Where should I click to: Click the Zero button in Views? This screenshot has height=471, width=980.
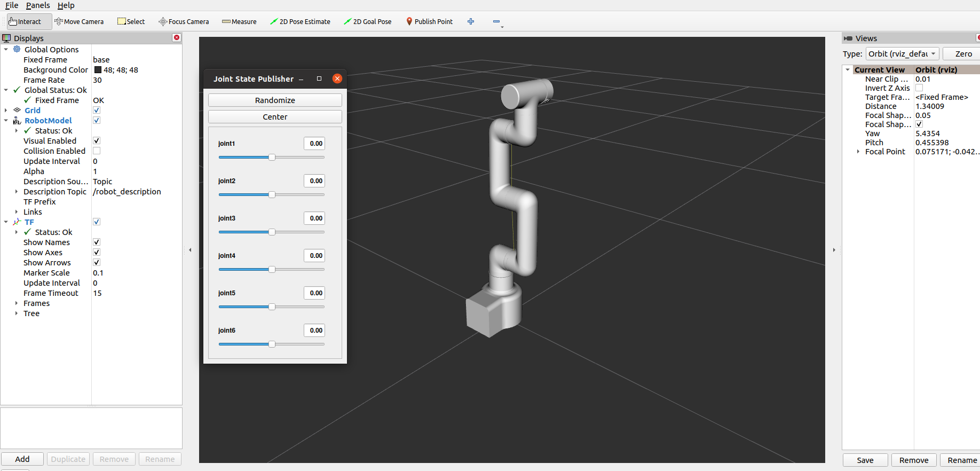[963, 54]
